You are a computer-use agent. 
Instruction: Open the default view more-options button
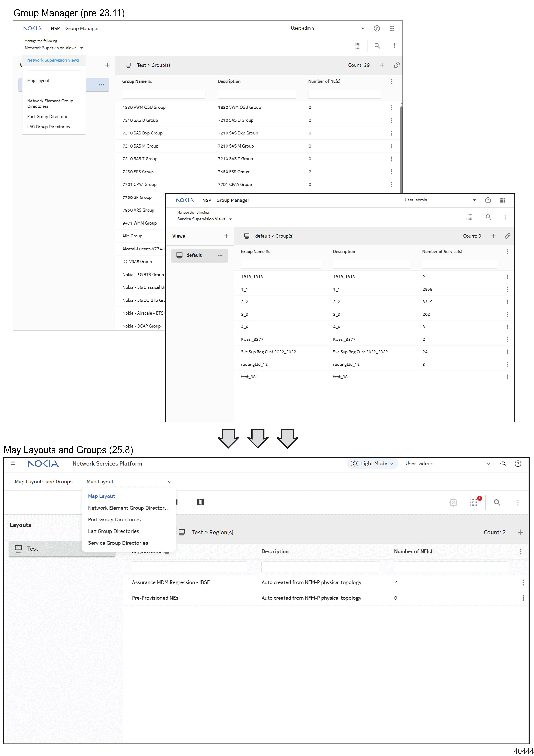coord(220,255)
